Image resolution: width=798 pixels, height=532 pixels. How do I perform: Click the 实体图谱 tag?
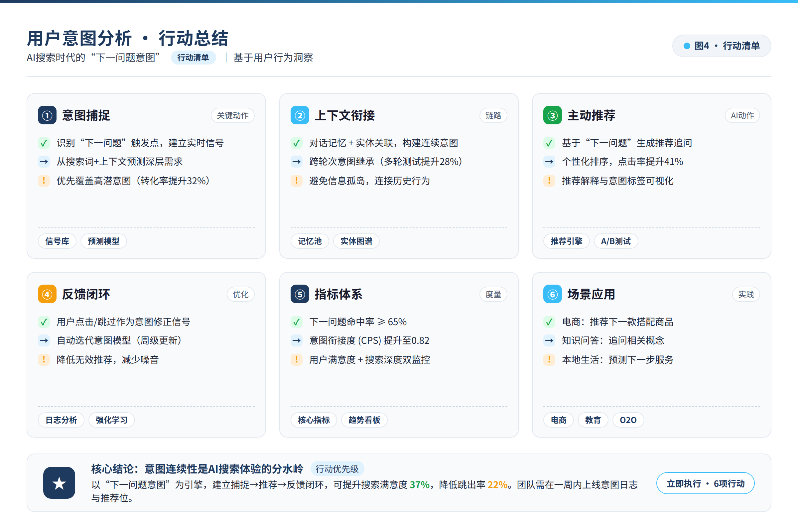356,241
